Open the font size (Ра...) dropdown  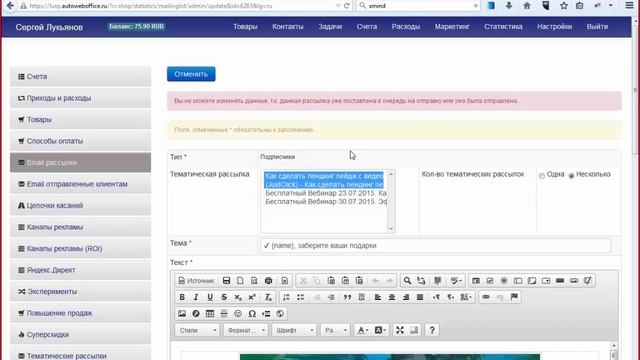[335, 330]
